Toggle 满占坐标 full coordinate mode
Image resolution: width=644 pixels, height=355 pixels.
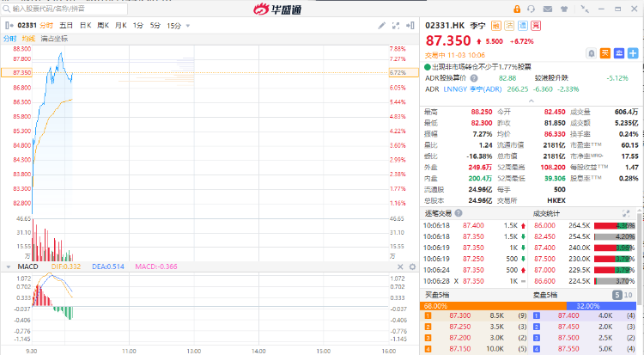[54, 39]
